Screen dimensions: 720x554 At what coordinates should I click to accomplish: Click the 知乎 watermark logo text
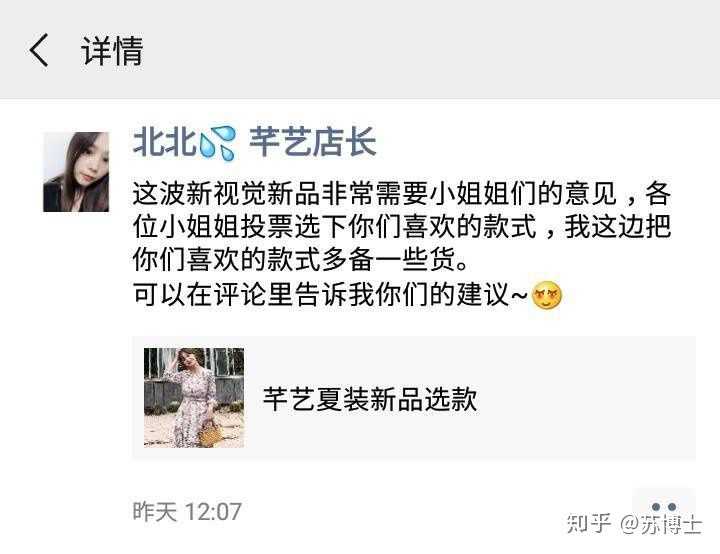point(589,524)
